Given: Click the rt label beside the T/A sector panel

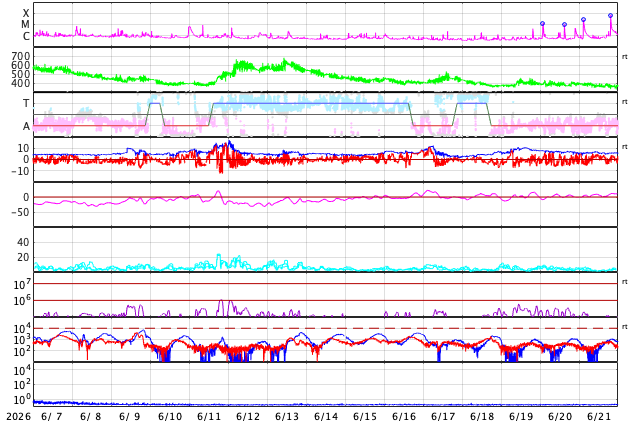Looking at the screenshot, I should pos(625,102).
